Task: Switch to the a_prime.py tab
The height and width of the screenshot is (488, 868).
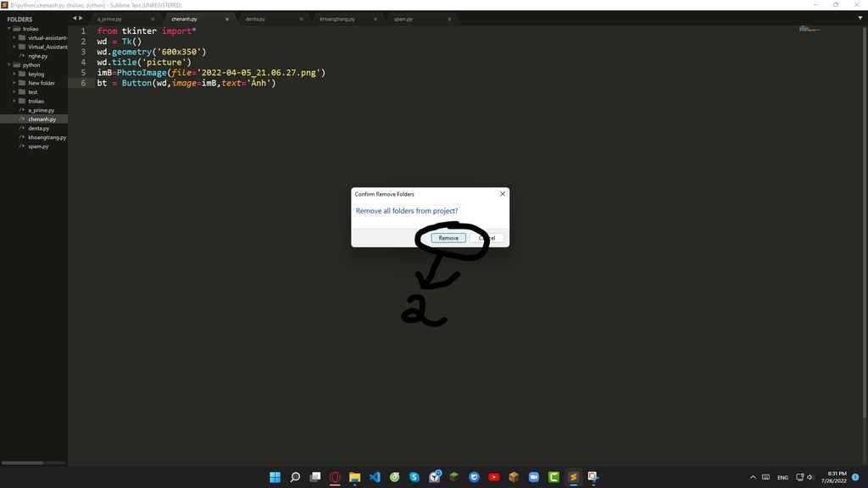Action: [x=109, y=19]
